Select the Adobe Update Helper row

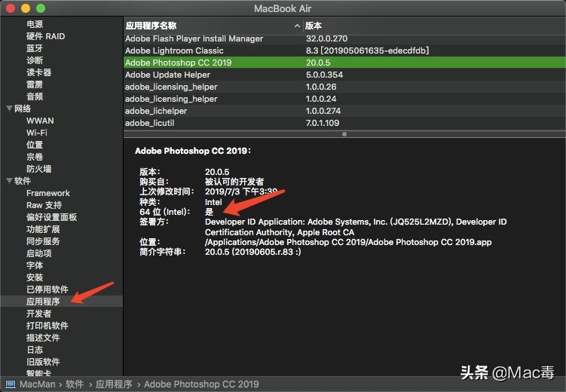[x=344, y=75]
